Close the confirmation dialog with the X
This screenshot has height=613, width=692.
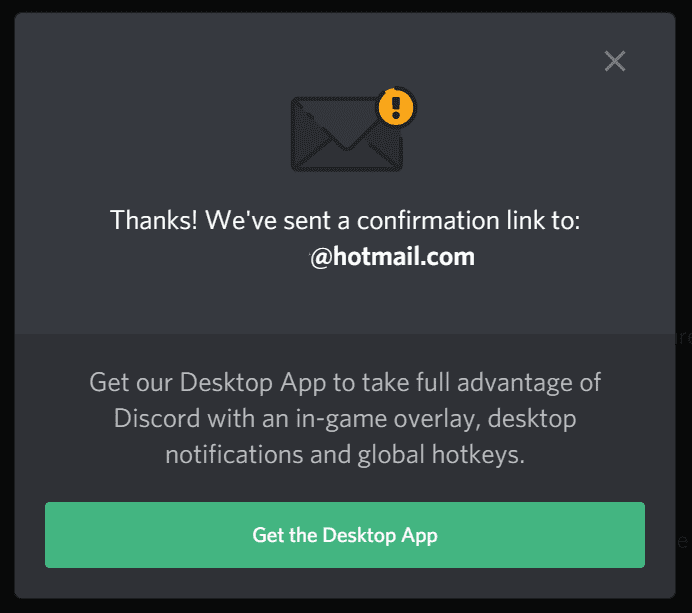(x=615, y=61)
